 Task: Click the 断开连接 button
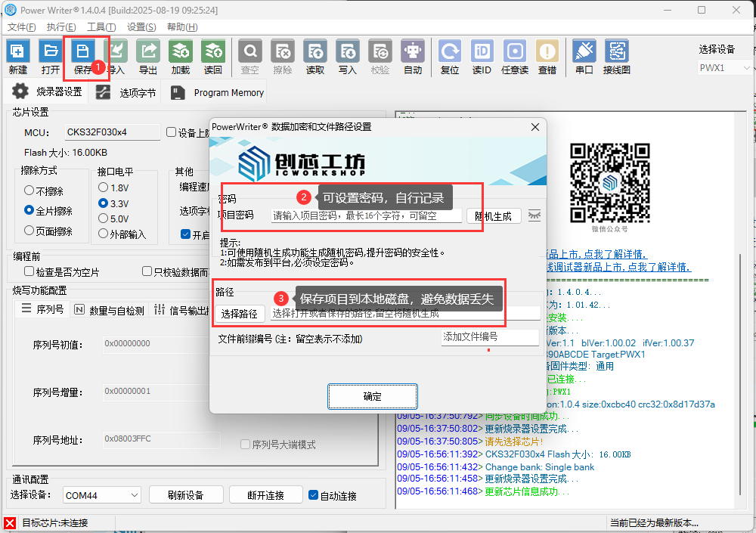coord(265,495)
